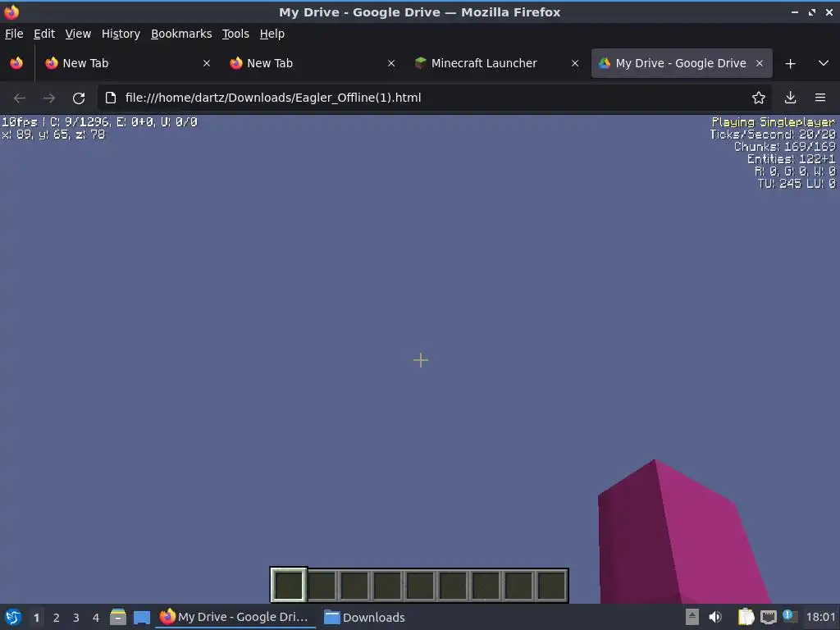This screenshot has width=840, height=630.
Task: Click the magenta block in the game
Action: [680, 536]
